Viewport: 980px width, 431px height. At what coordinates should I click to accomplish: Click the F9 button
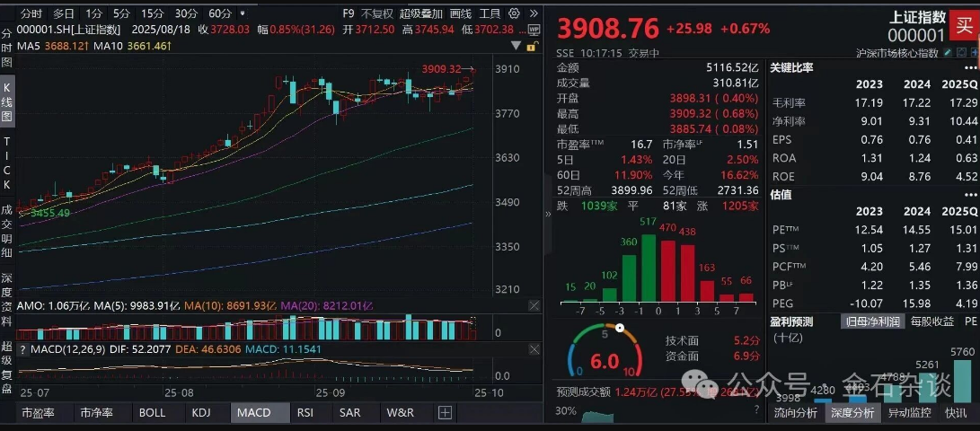click(x=348, y=13)
